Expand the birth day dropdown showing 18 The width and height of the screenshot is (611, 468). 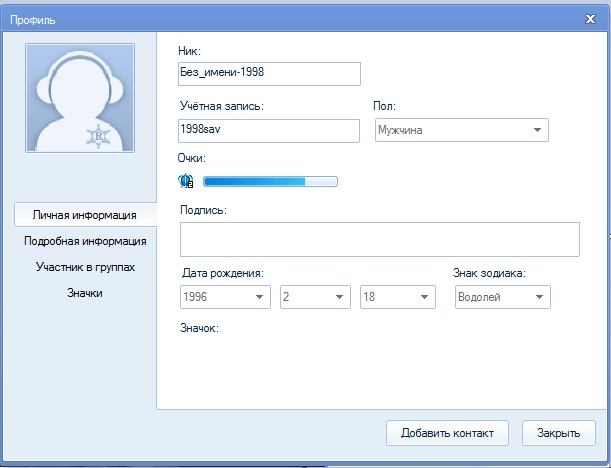(x=398, y=297)
